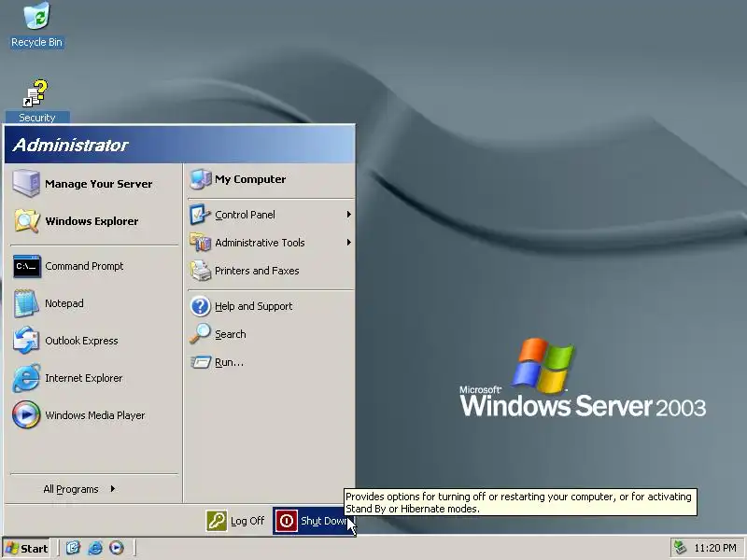Click the Help and Support question-mark icon
This screenshot has height=560, width=747.
coord(200,306)
